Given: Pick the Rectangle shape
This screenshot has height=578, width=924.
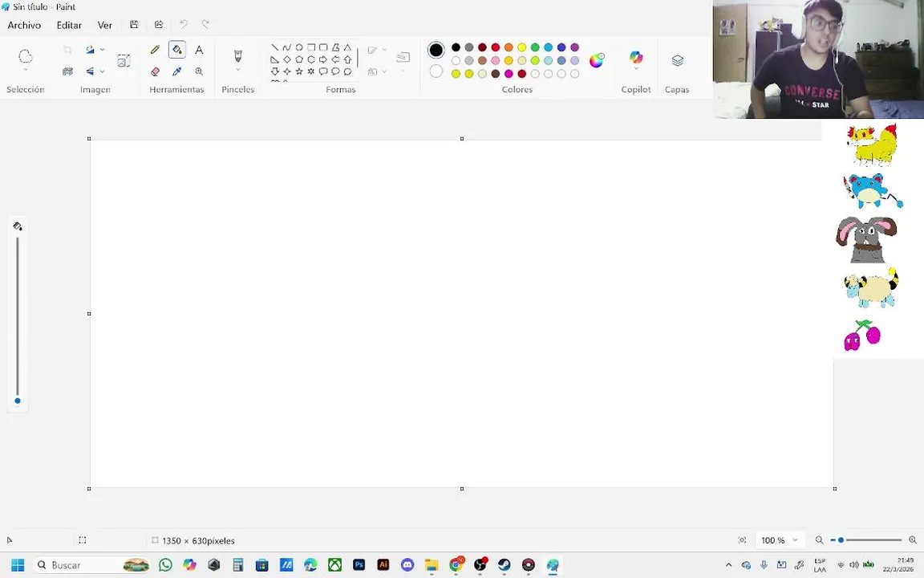Looking at the screenshot, I should [x=311, y=47].
